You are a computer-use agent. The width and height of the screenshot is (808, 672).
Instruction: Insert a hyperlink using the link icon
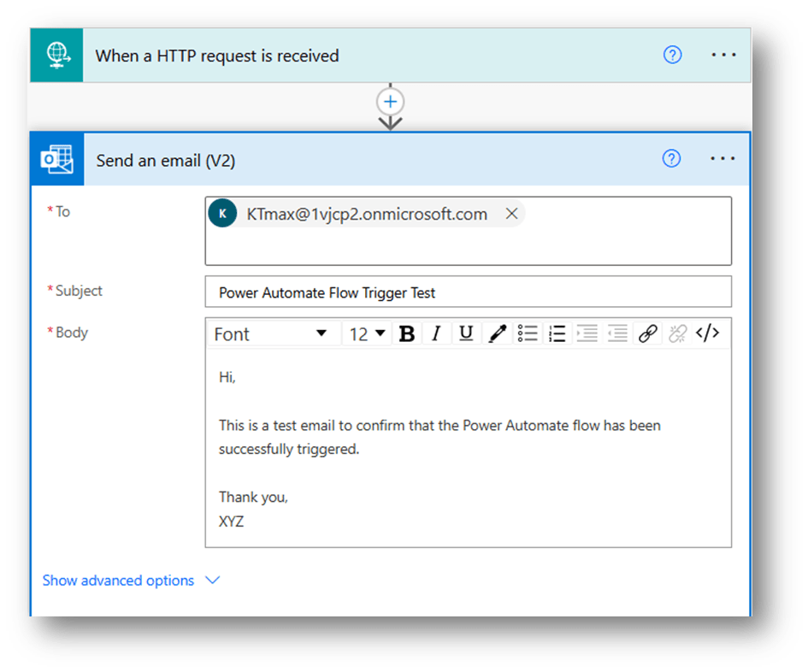[x=646, y=333]
